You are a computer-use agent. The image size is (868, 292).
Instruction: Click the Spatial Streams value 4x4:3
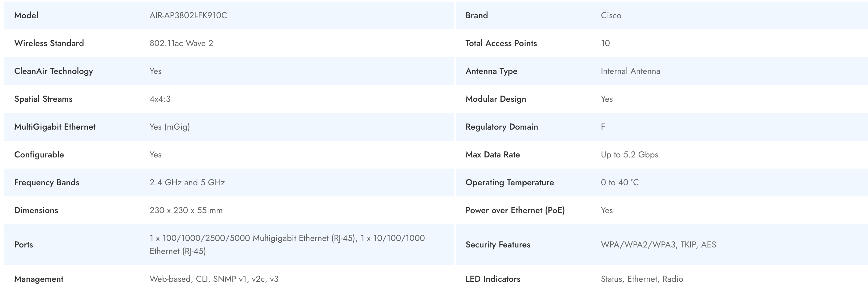[160, 99]
